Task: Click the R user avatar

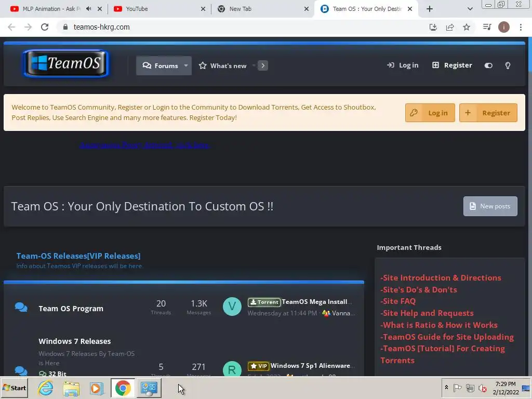Action: click(232, 369)
